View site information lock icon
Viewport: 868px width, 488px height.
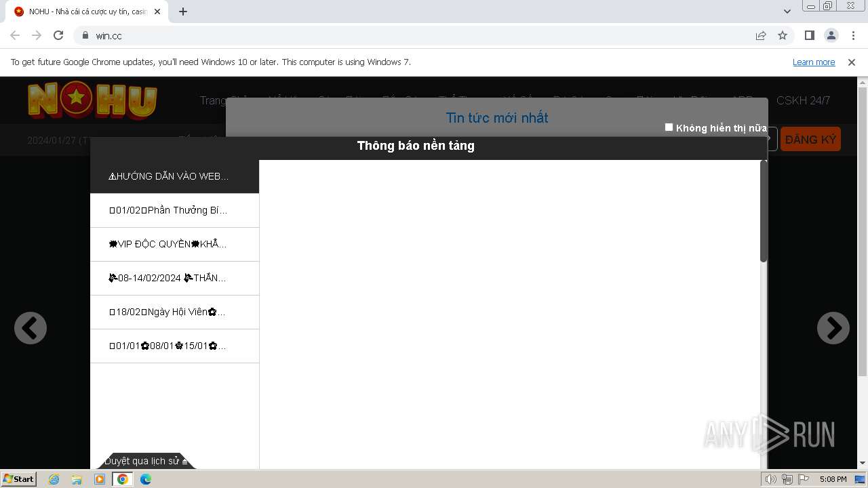(85, 35)
